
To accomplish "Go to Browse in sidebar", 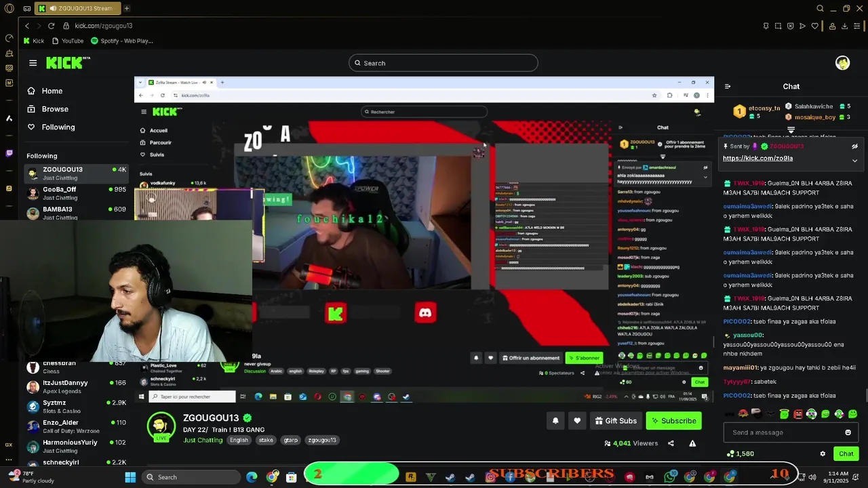I will click(48, 109).
